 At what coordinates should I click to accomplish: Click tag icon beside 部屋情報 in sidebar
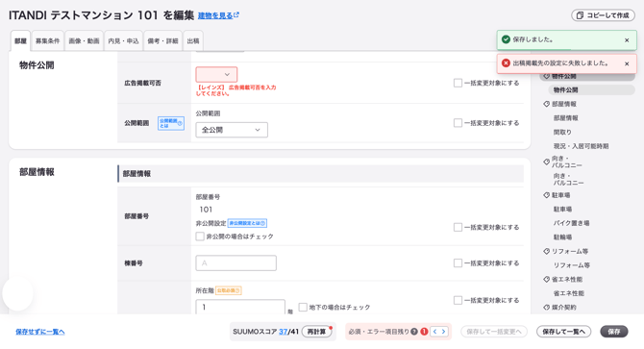[546, 104]
